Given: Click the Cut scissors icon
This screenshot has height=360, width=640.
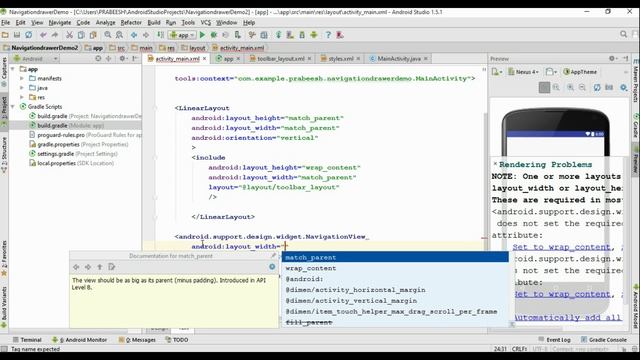Looking at the screenshot, I should point(69,35).
